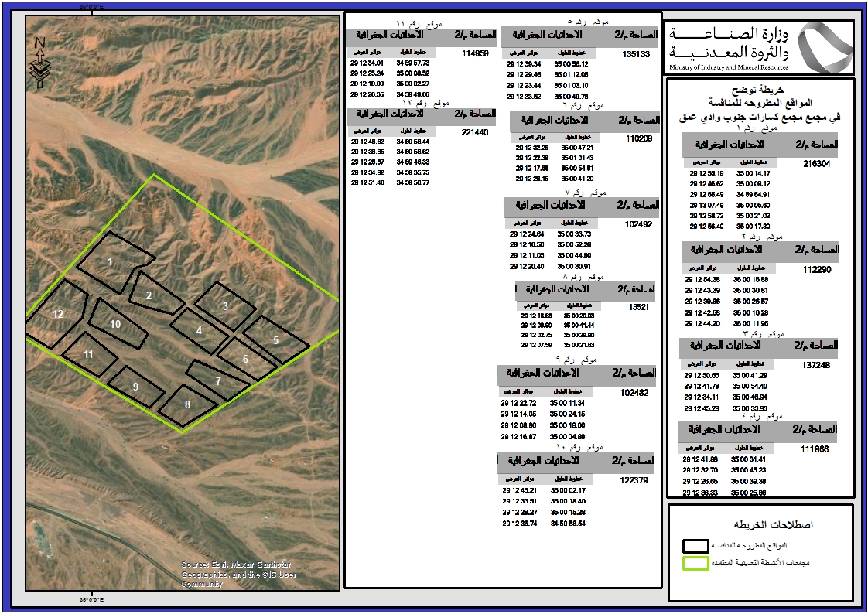This screenshot has height=614, width=868.
Task: Select parcel number 12 at left edge
Action: pos(57,315)
